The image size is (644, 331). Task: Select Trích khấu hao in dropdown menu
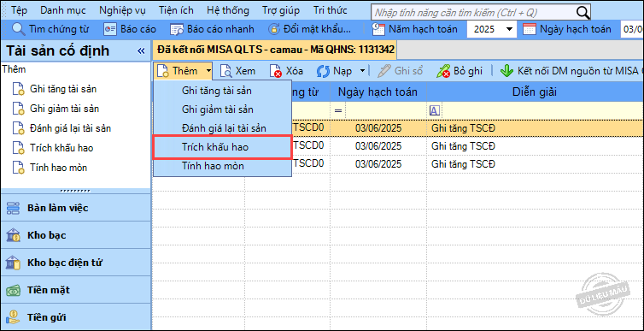tap(222, 147)
